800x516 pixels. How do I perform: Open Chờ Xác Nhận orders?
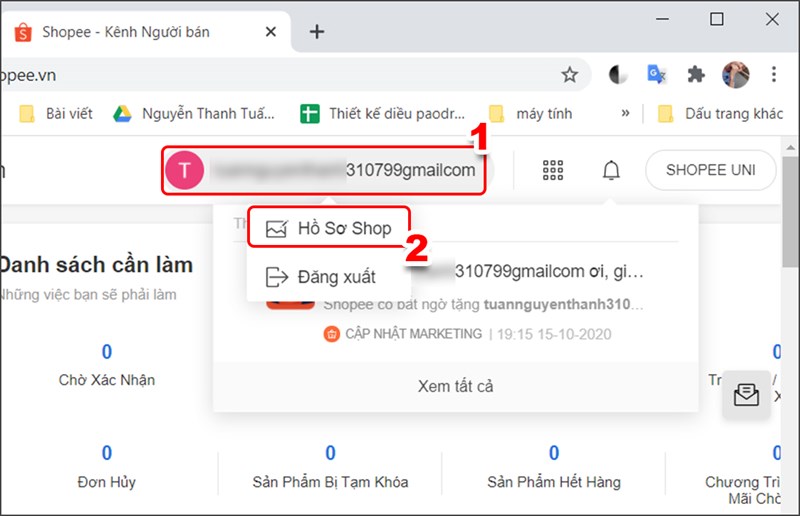(x=107, y=365)
